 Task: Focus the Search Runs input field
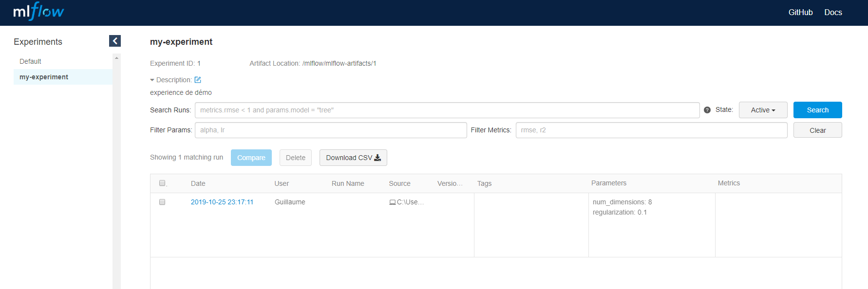pos(447,110)
